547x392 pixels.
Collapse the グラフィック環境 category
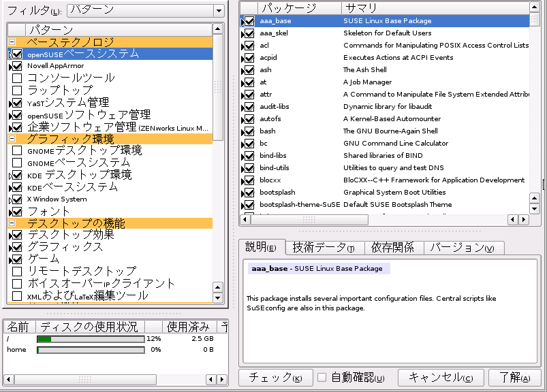(12, 139)
